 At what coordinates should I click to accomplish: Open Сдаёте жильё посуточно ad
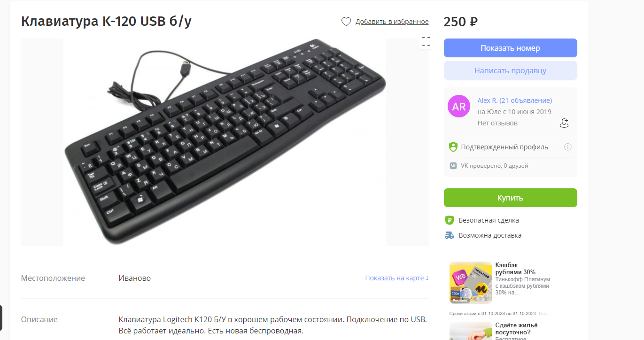coord(516,328)
